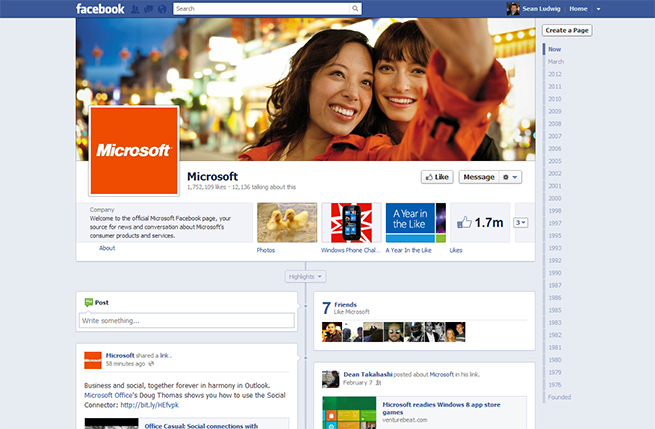Click the Windows Phone Chal... label
Image resolution: width=655 pixels, height=429 pixels.
point(350,250)
